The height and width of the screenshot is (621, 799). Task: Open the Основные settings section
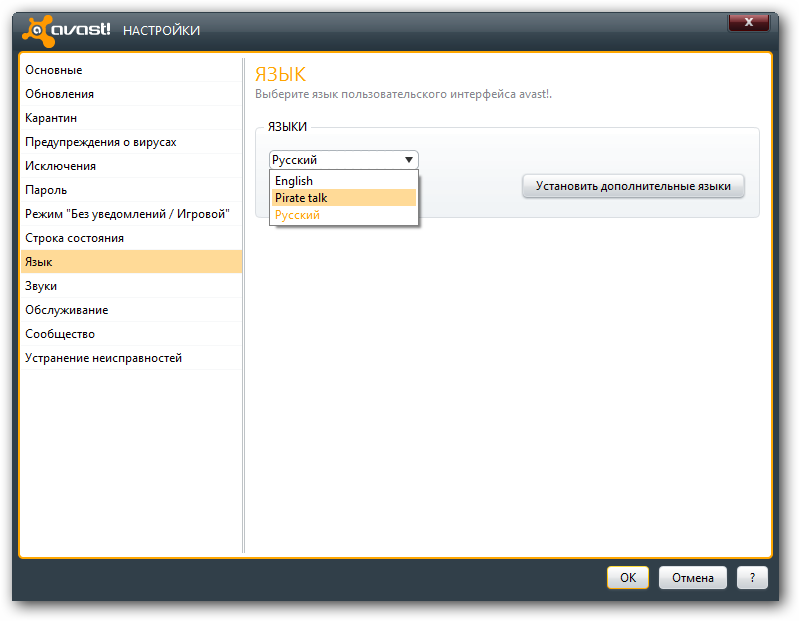pyautogui.click(x=131, y=70)
